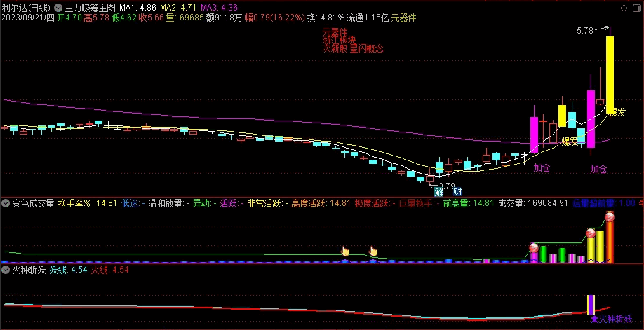The image size is (644, 330).
Task: Click the change 幅0.79(16.22%)
Action: tap(275, 18)
